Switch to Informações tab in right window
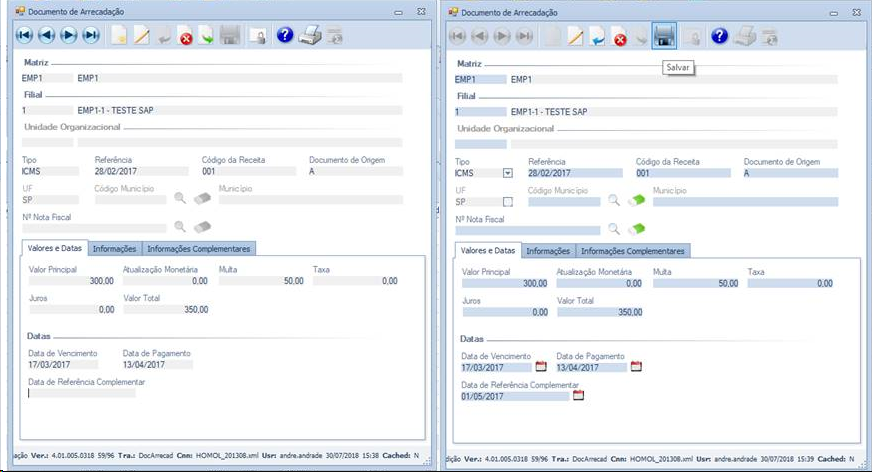This screenshot has height=472, width=872. [548, 251]
